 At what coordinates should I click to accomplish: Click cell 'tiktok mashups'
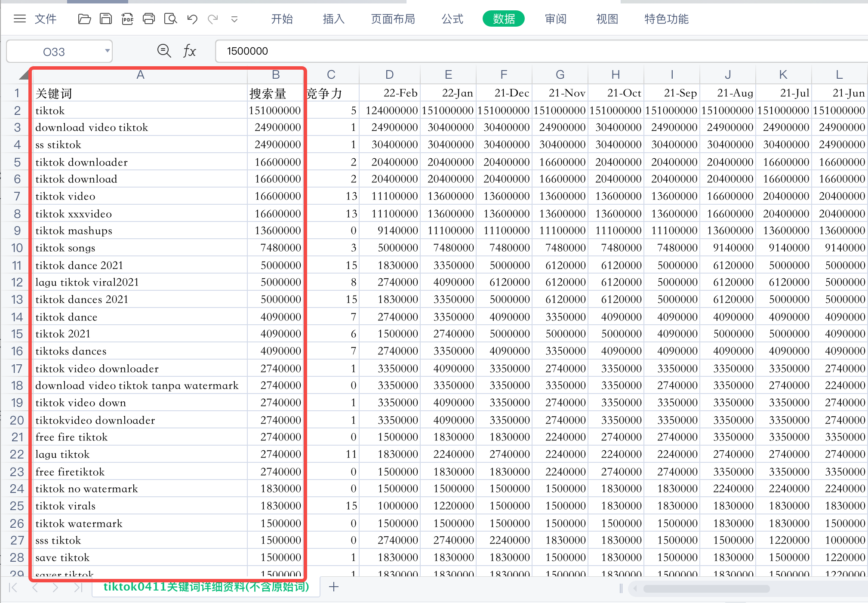(140, 231)
